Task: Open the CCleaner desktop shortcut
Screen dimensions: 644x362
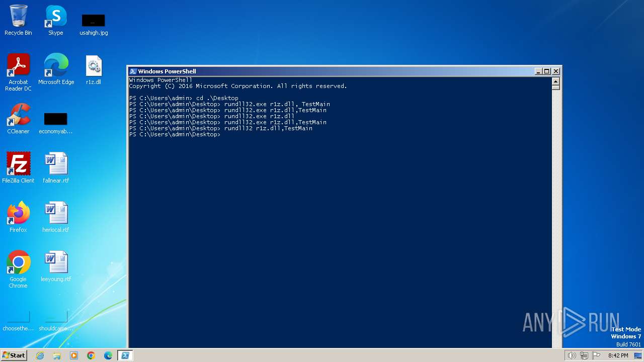Action: click(18, 119)
